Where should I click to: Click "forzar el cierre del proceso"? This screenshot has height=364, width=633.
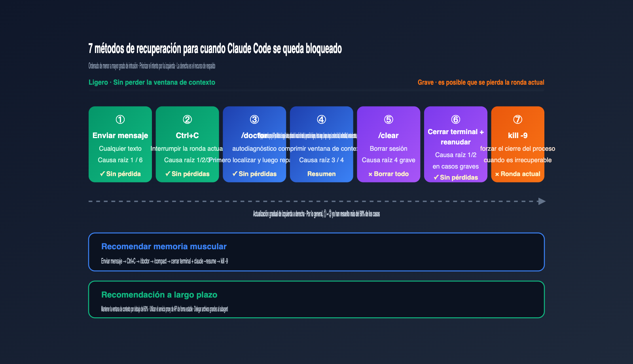click(518, 148)
